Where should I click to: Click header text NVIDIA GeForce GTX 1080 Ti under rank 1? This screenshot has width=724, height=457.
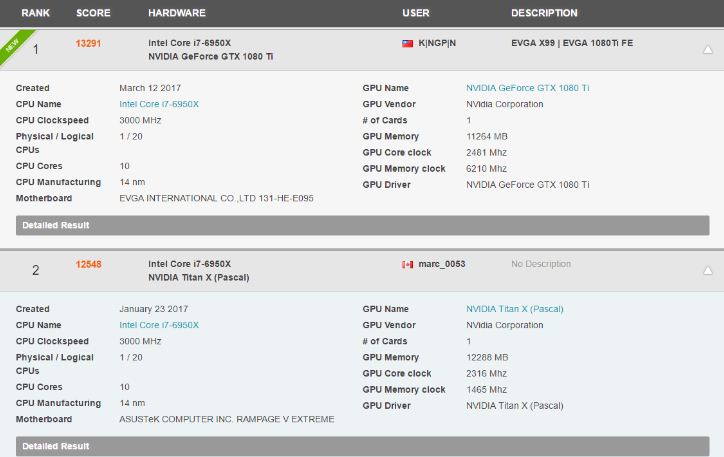tap(211, 56)
